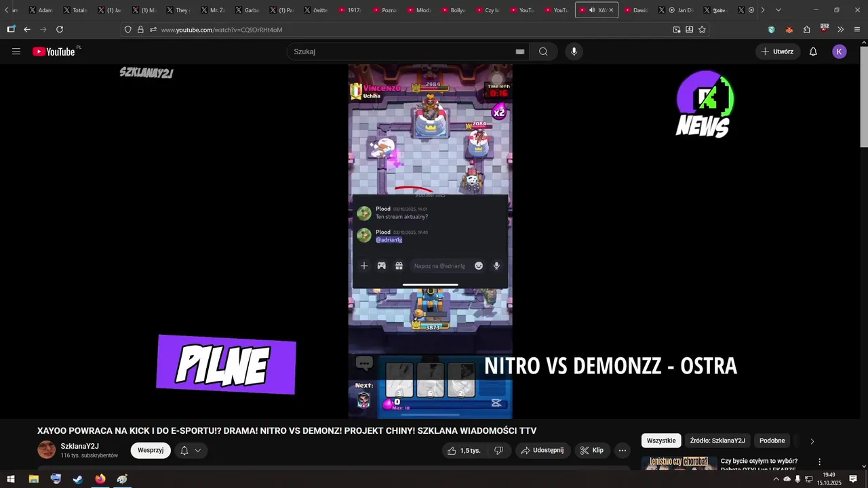Reload the current page
This screenshot has height=488, width=868.
[60, 29]
